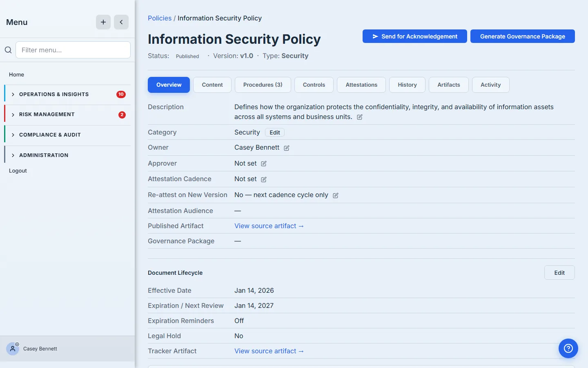Click the search magnifier icon

pyautogui.click(x=8, y=50)
